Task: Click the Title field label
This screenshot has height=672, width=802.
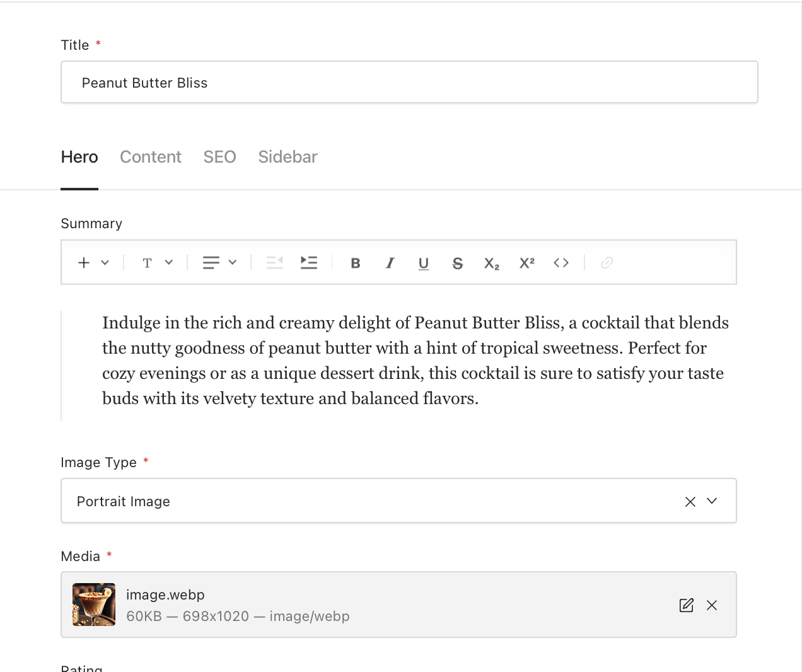Action: point(74,45)
